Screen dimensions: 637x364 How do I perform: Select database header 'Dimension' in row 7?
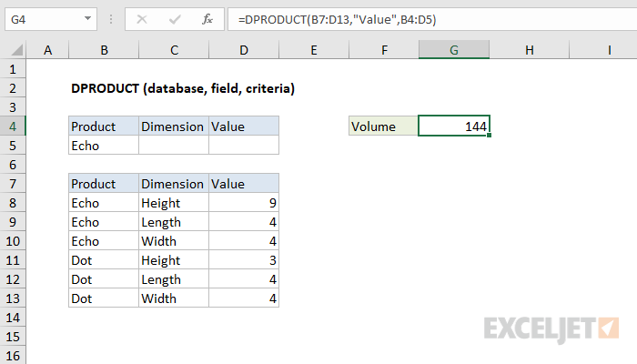pos(174,184)
